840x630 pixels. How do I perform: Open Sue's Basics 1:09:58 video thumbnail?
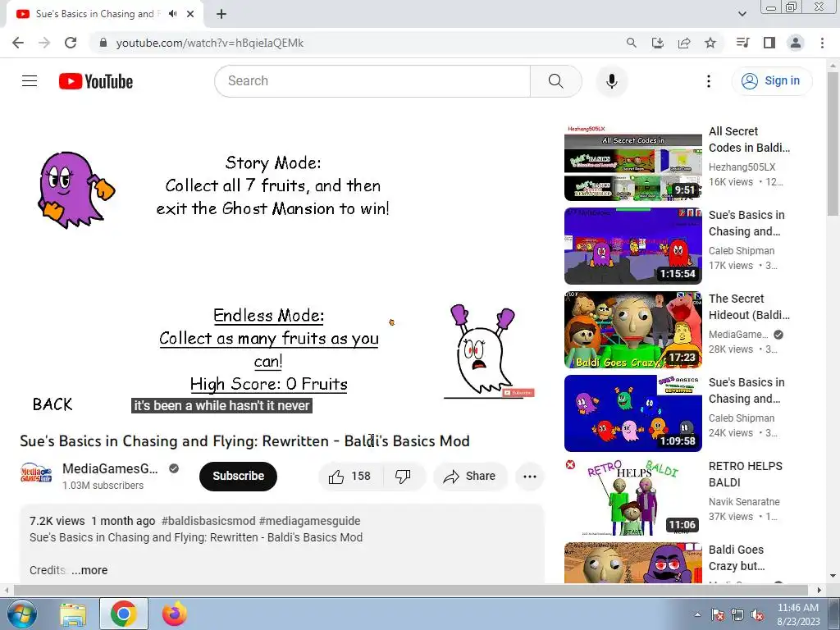632,413
